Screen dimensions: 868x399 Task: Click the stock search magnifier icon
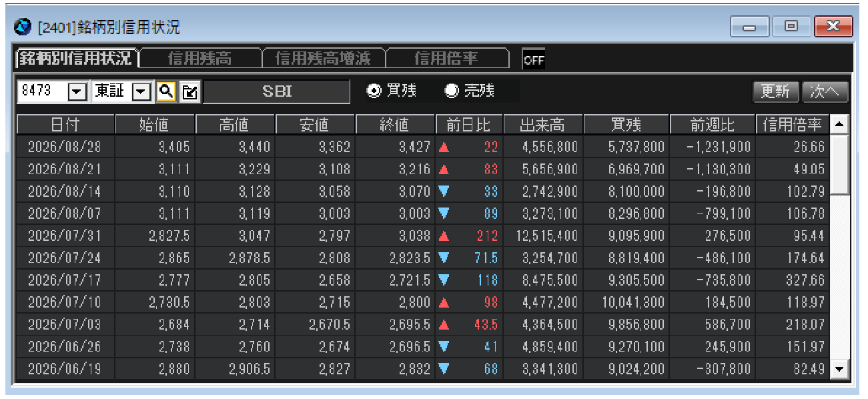click(165, 91)
